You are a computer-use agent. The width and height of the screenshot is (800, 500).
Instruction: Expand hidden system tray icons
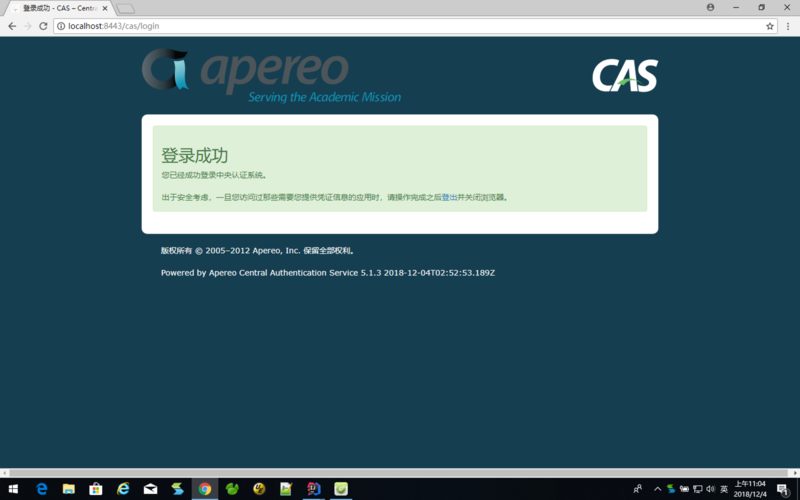pyautogui.click(x=657, y=489)
